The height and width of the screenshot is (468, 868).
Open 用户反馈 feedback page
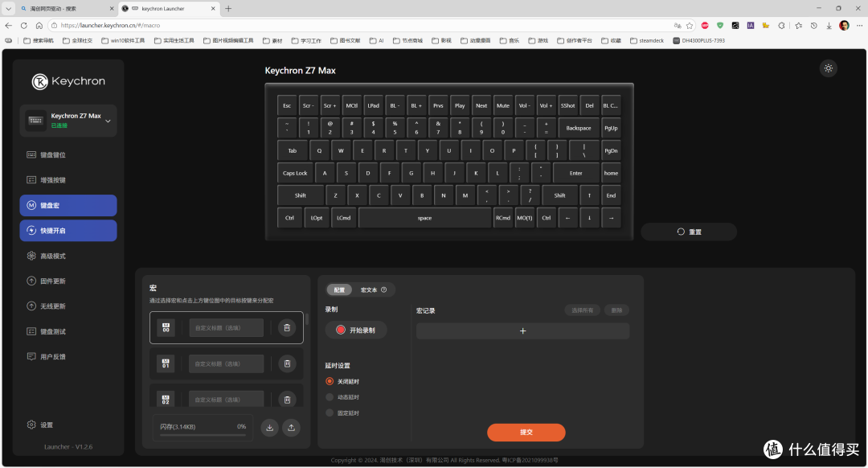68,357
